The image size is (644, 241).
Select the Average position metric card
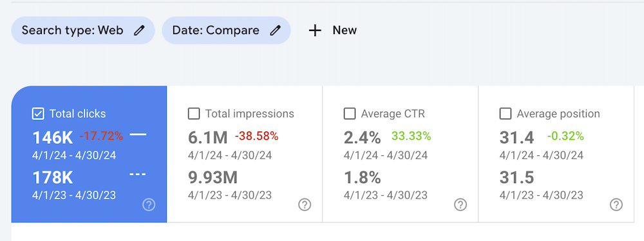click(x=556, y=154)
